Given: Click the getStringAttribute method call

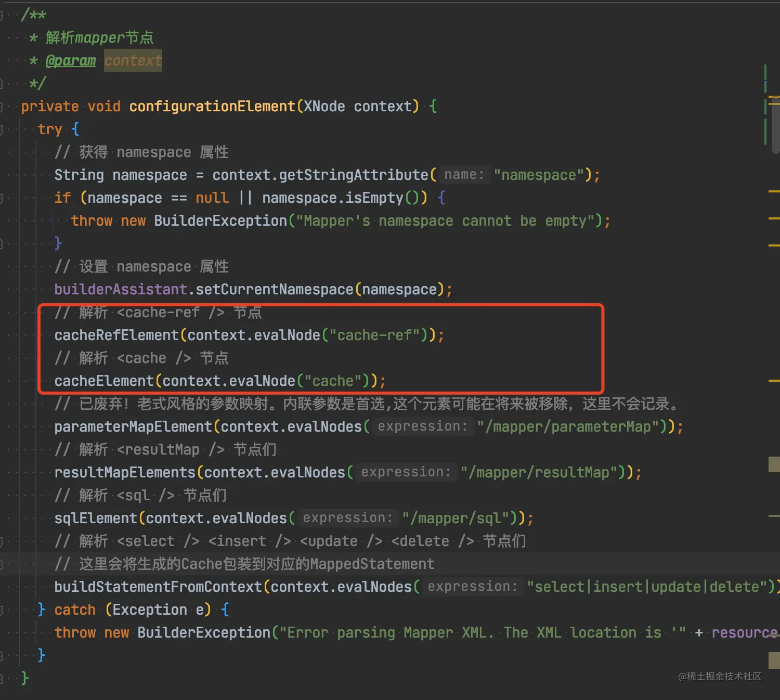Looking at the screenshot, I should (354, 175).
